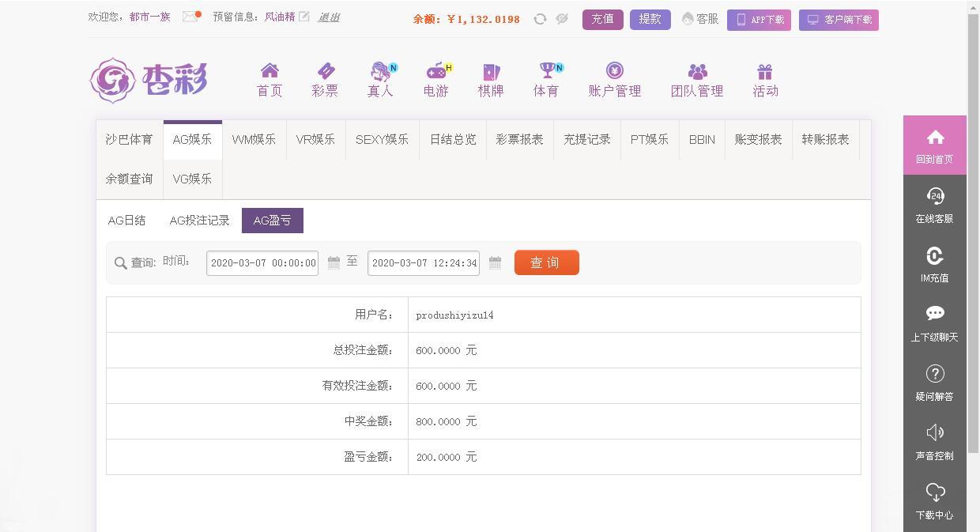The image size is (980, 532).
Task: Toggle balance visibility with the eye icon
Action: 562,19
